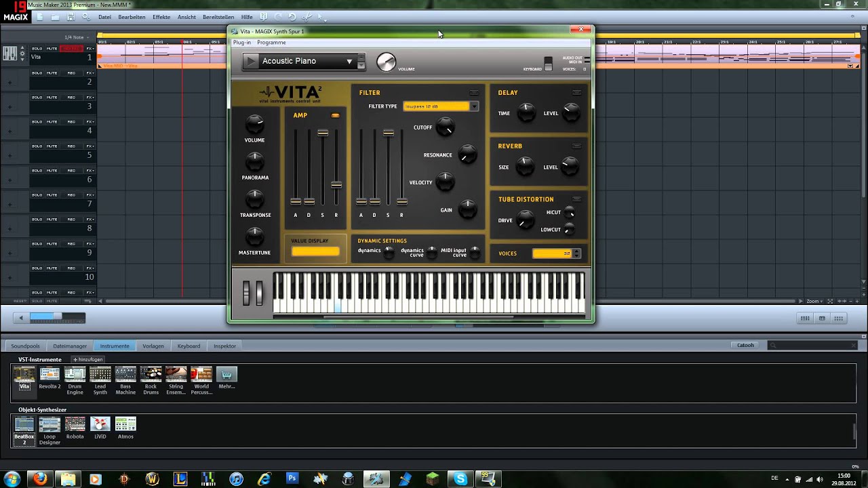Choose the Rock Drums instrument

click(x=151, y=374)
